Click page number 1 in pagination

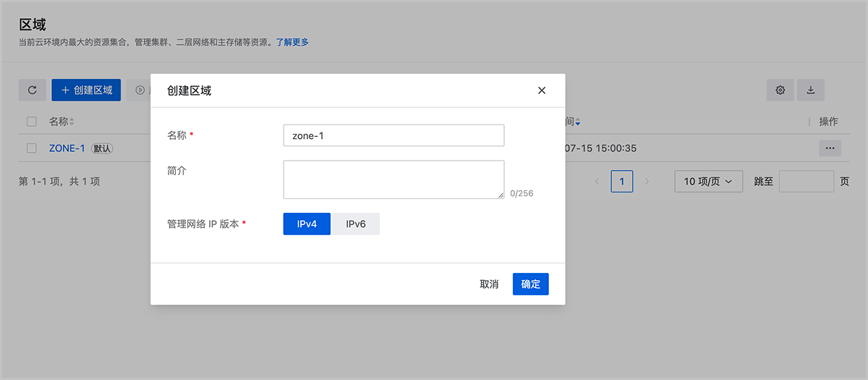click(x=622, y=182)
